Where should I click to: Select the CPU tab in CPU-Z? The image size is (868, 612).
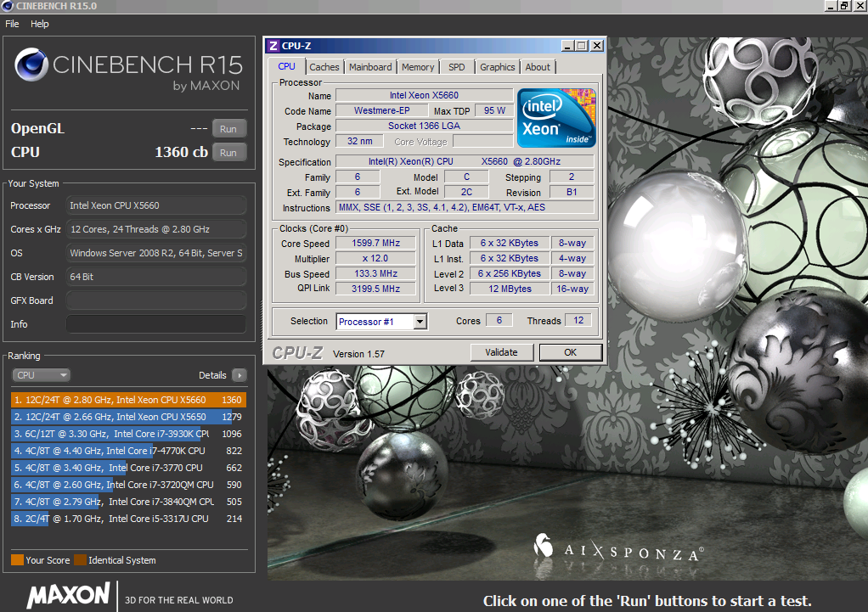click(x=287, y=66)
